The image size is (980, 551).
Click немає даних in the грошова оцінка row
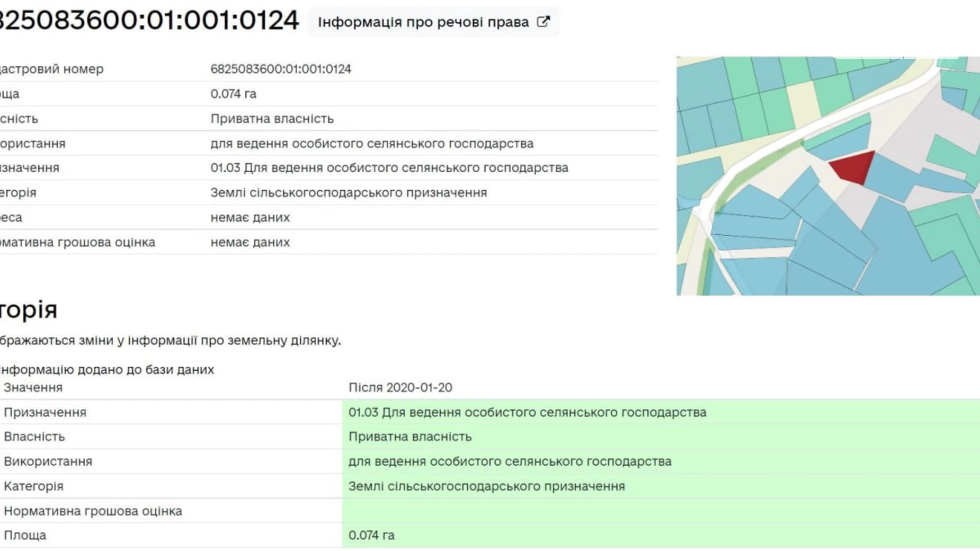pos(250,242)
